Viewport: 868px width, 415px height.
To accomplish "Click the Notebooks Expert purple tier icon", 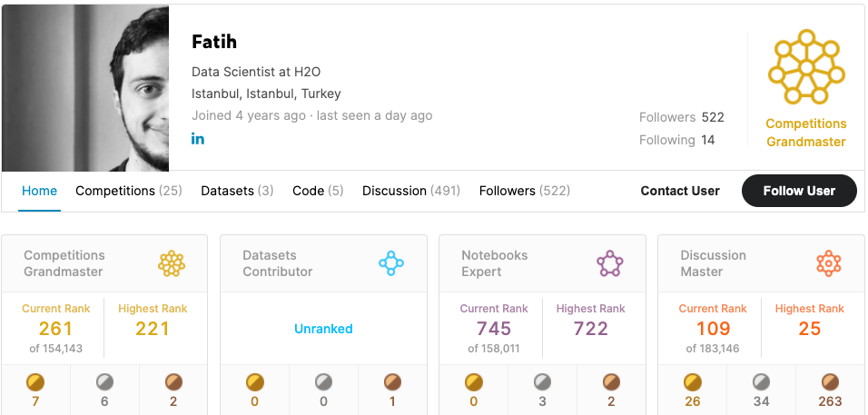I will pos(609,264).
